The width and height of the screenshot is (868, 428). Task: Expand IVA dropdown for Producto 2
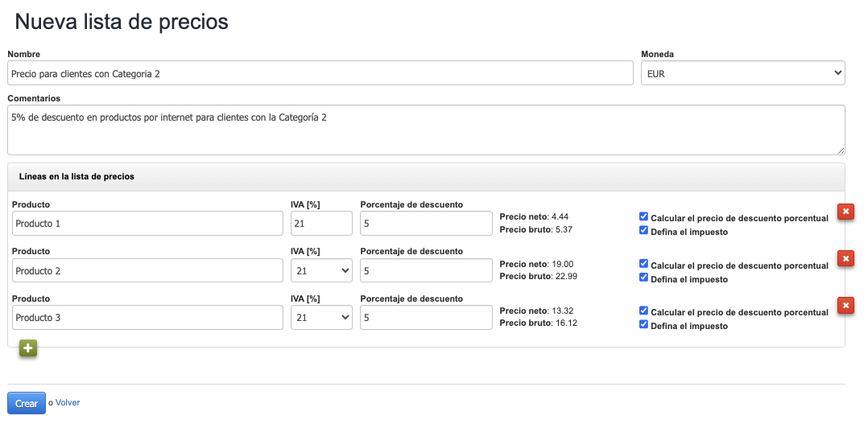[321, 271]
